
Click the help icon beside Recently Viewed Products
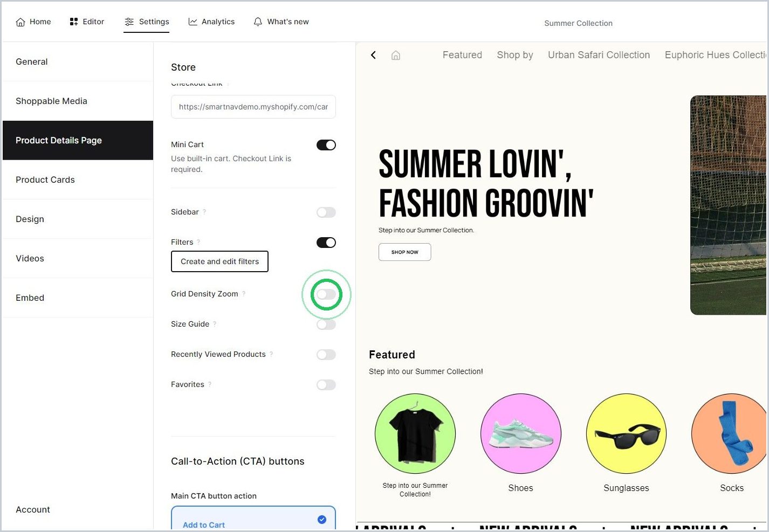[x=271, y=354]
